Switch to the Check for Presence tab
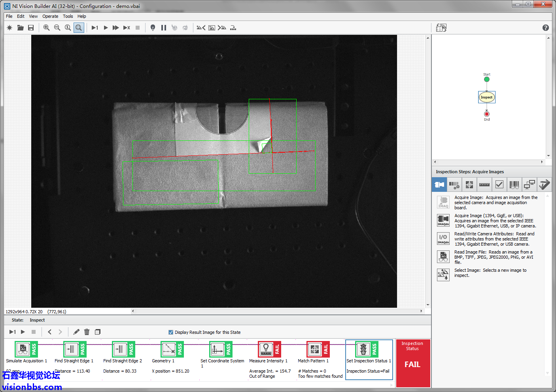The image size is (556, 392). point(499,184)
